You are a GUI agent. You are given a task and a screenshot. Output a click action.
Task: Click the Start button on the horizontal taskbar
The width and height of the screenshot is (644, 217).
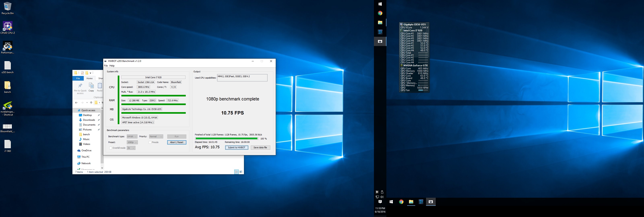point(391,202)
